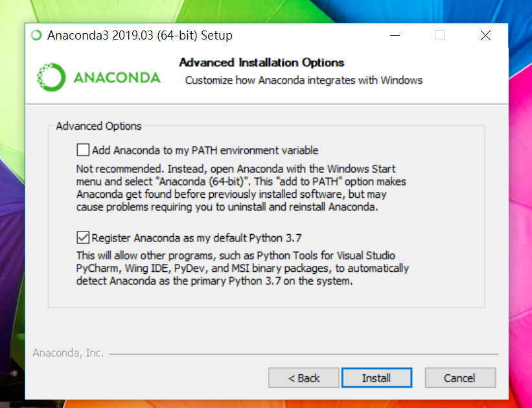
Task: Click the 'Anaconda, Inc.' branding text
Action: 67,354
